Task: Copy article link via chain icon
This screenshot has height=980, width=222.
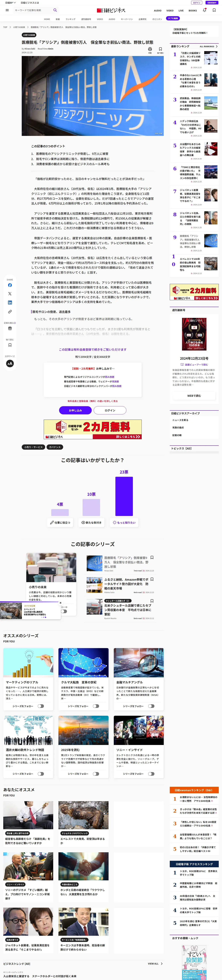Action: (x=10, y=312)
